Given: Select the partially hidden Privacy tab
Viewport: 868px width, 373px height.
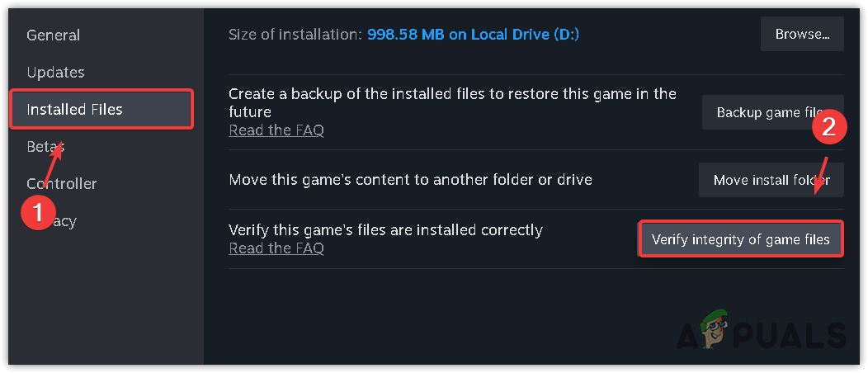Looking at the screenshot, I should [64, 221].
